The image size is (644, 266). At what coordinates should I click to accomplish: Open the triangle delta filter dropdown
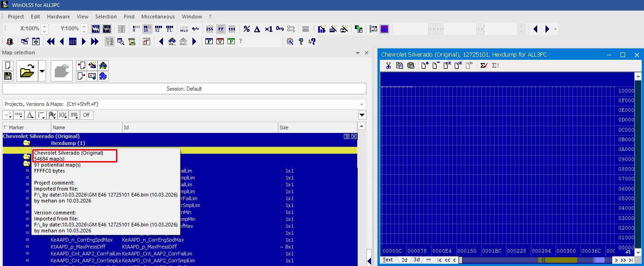(x=30, y=115)
